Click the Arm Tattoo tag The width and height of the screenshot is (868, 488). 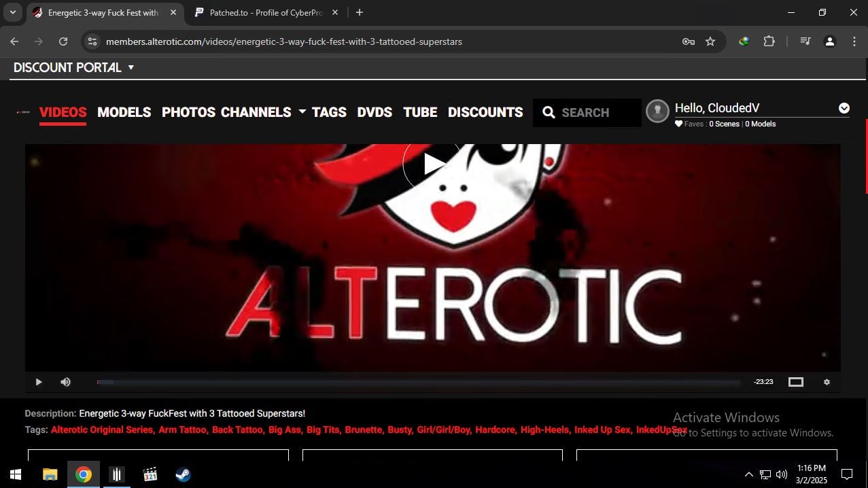point(182,430)
